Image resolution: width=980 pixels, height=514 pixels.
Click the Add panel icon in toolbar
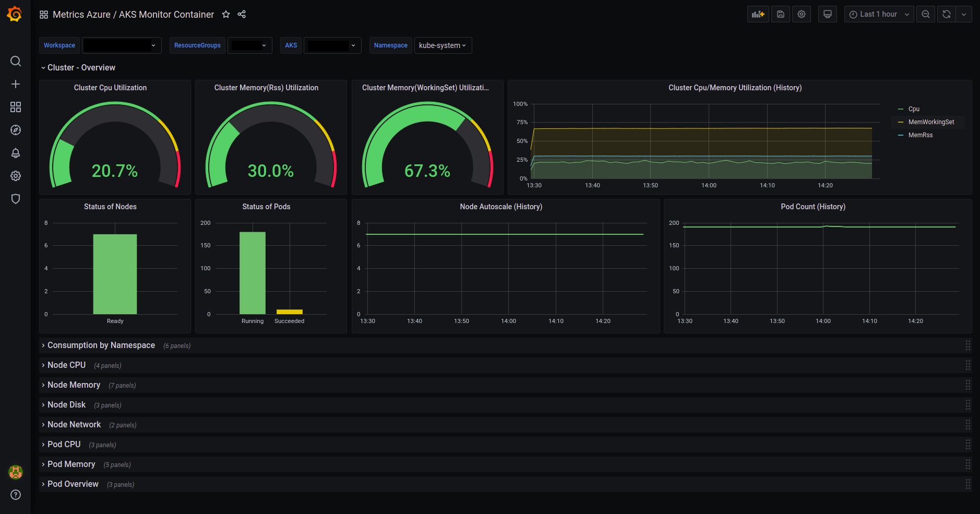758,14
